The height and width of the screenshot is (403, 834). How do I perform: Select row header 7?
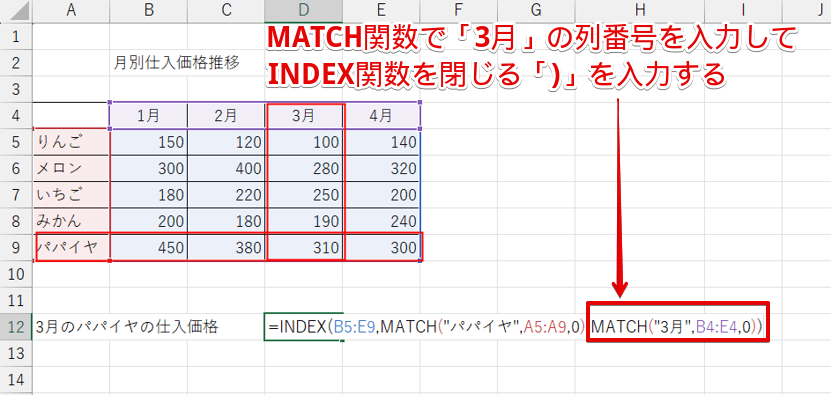[16, 195]
